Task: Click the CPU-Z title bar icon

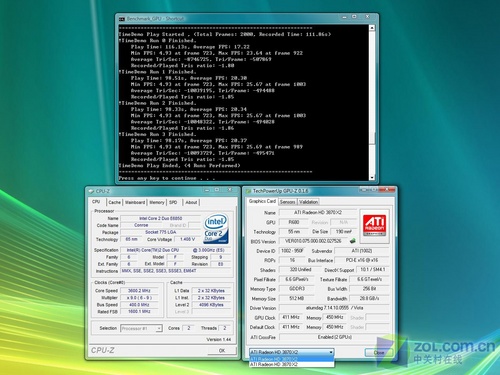Action: 91,191
